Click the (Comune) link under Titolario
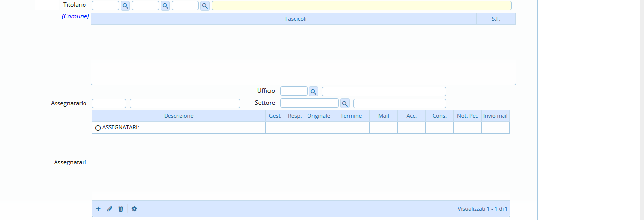644x220 pixels. click(x=75, y=16)
